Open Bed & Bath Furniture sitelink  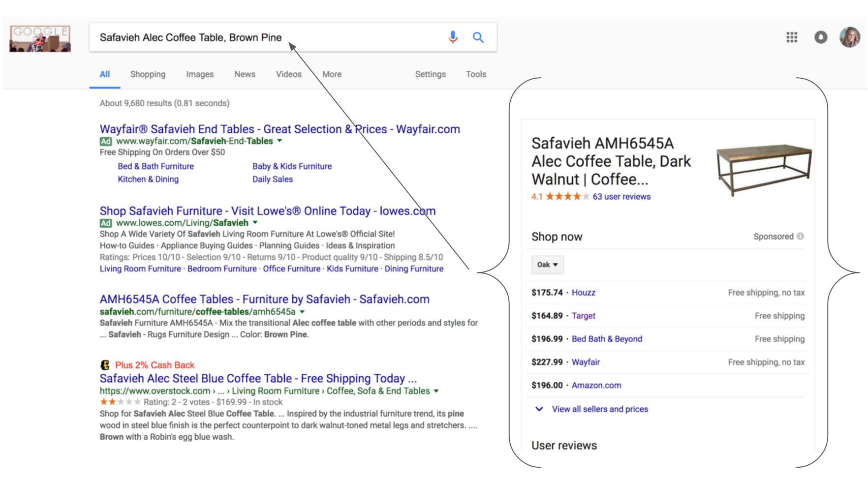coord(155,166)
